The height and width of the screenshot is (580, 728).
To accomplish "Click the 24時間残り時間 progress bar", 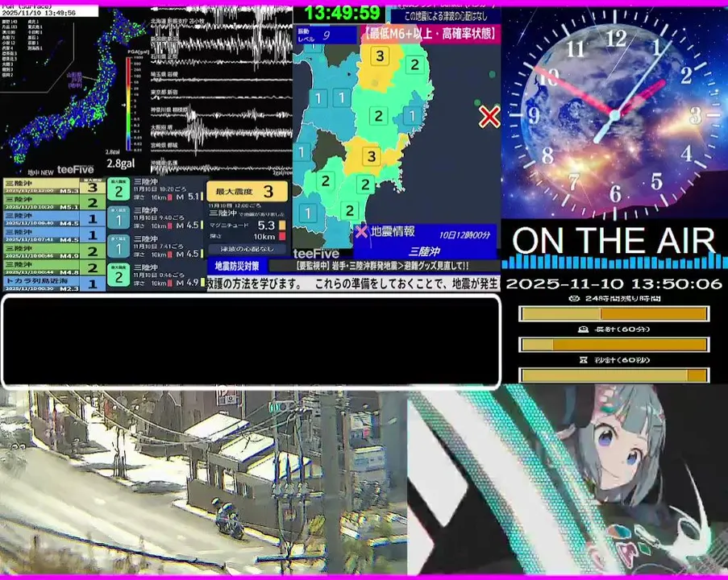I will coord(614,314).
